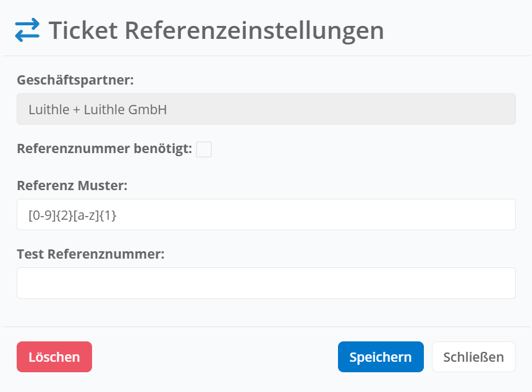
Task: Click the Referenz Muster label
Action: [72, 185]
